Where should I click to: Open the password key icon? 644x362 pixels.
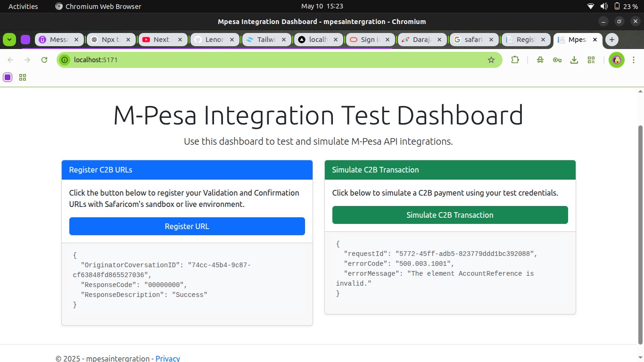(557, 60)
